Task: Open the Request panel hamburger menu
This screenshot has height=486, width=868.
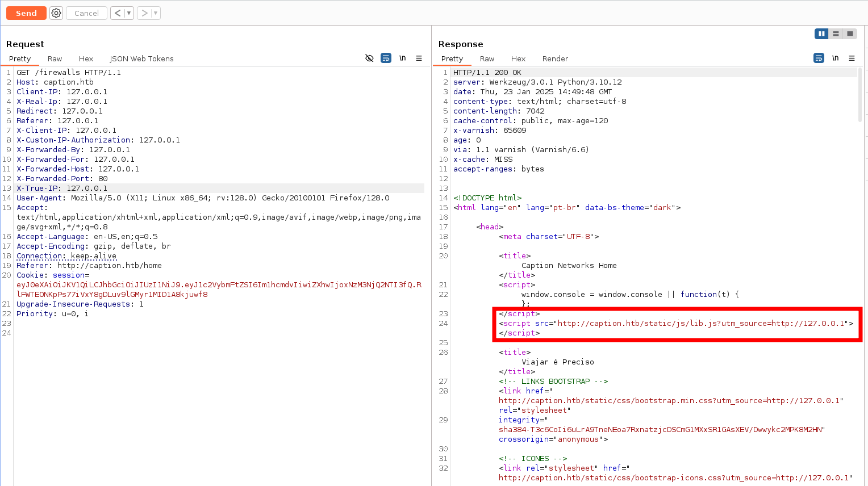Action: [x=419, y=58]
